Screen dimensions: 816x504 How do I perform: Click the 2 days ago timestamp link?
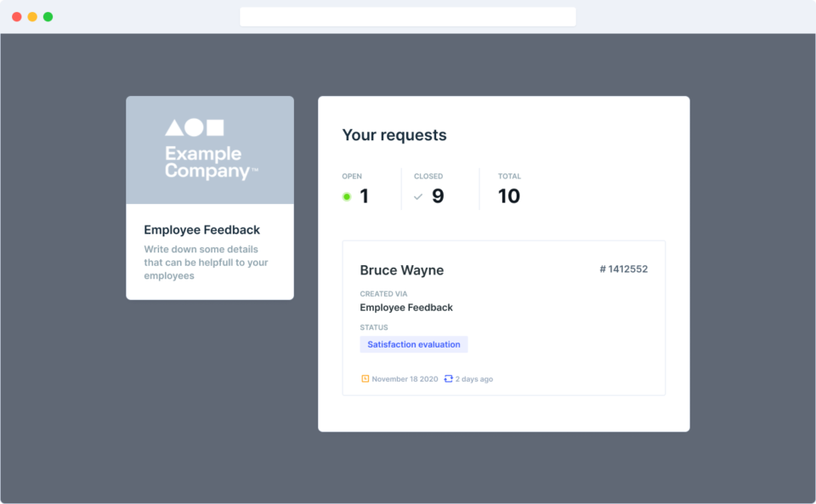473,379
